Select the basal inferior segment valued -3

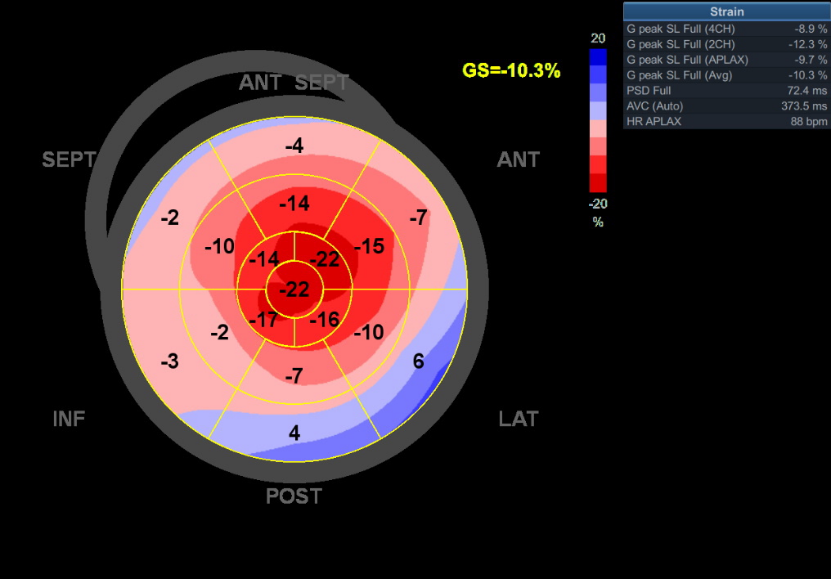pyautogui.click(x=170, y=361)
